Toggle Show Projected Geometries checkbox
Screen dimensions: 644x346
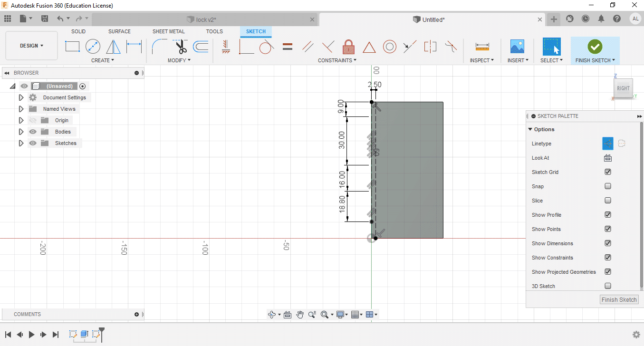pyautogui.click(x=607, y=272)
